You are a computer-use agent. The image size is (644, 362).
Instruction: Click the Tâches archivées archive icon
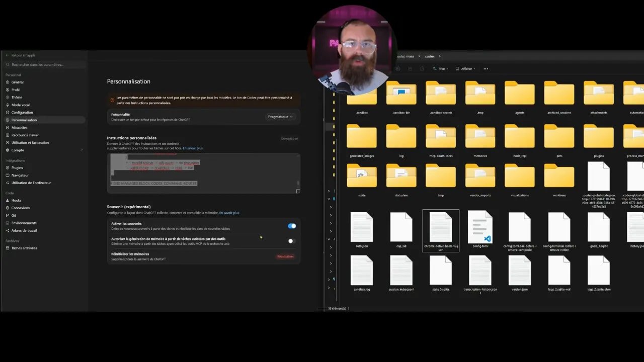[x=8, y=248]
